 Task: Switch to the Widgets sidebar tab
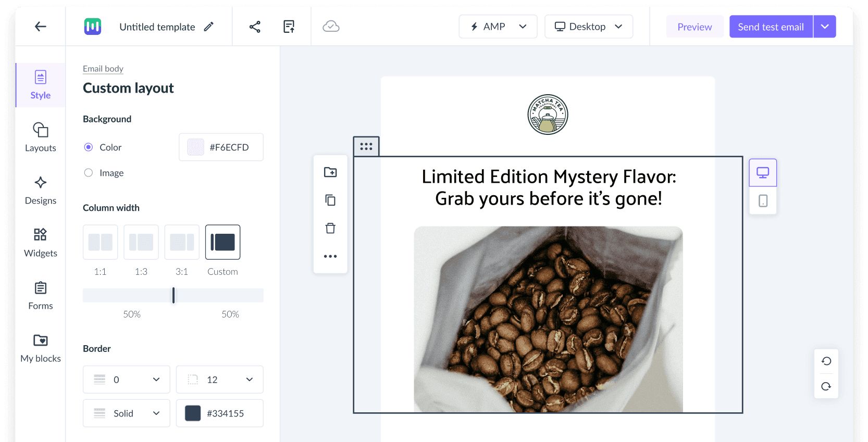tap(41, 242)
